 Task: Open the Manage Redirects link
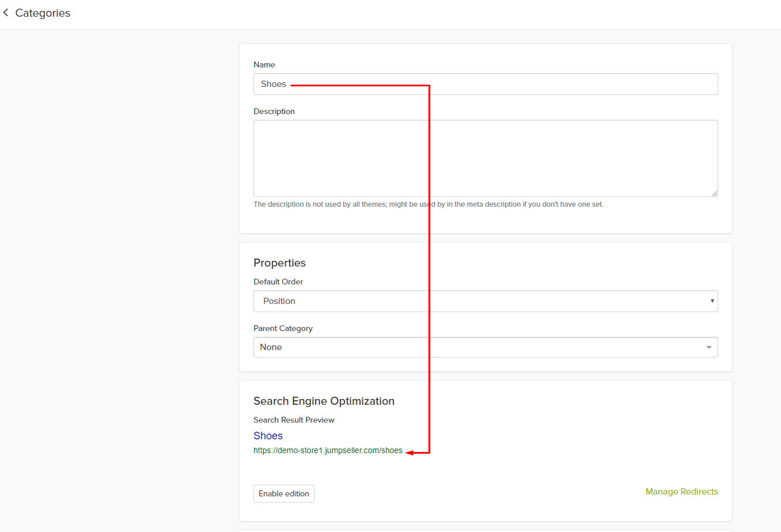point(681,492)
